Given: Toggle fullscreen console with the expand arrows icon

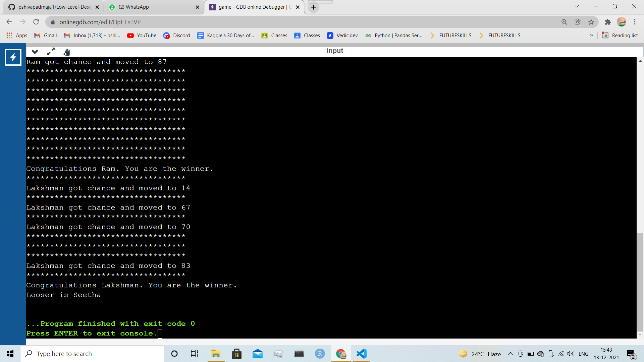Looking at the screenshot, I should pos(51,52).
